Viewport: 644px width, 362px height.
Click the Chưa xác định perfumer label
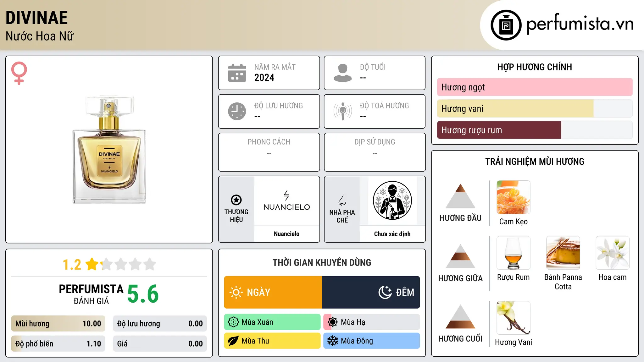pyautogui.click(x=392, y=234)
